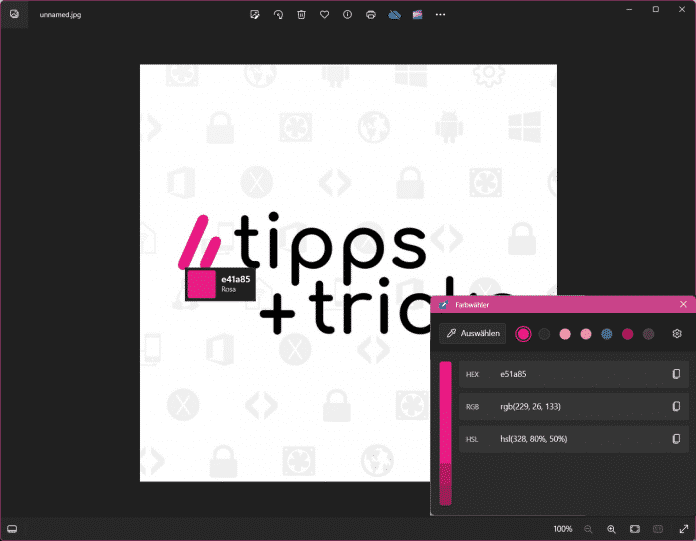Copy the RGB color value
The height and width of the screenshot is (541, 696).
[x=676, y=406]
